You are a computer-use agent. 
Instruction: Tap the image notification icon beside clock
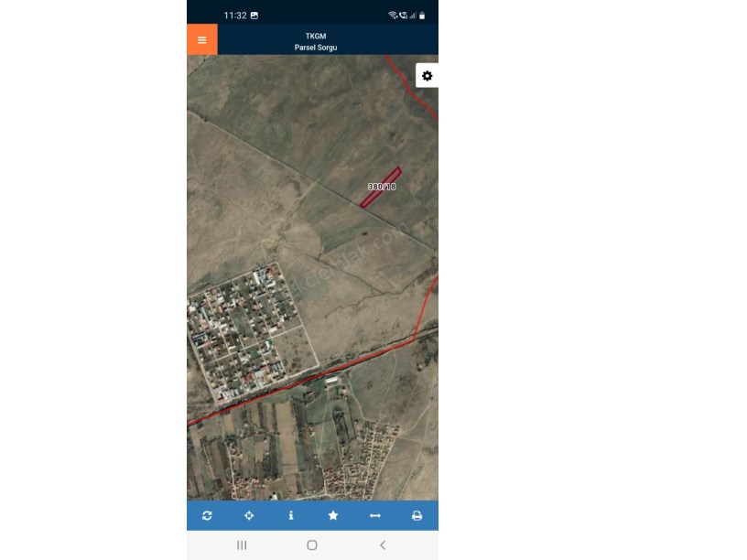254,16
